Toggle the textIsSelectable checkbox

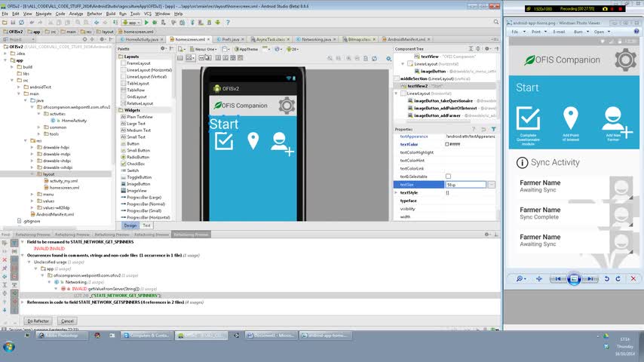click(x=448, y=176)
